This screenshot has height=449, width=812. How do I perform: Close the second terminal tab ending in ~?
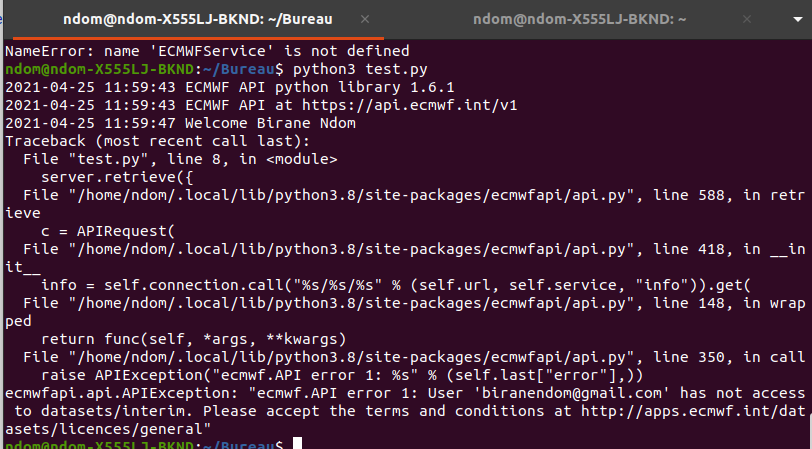(x=747, y=19)
